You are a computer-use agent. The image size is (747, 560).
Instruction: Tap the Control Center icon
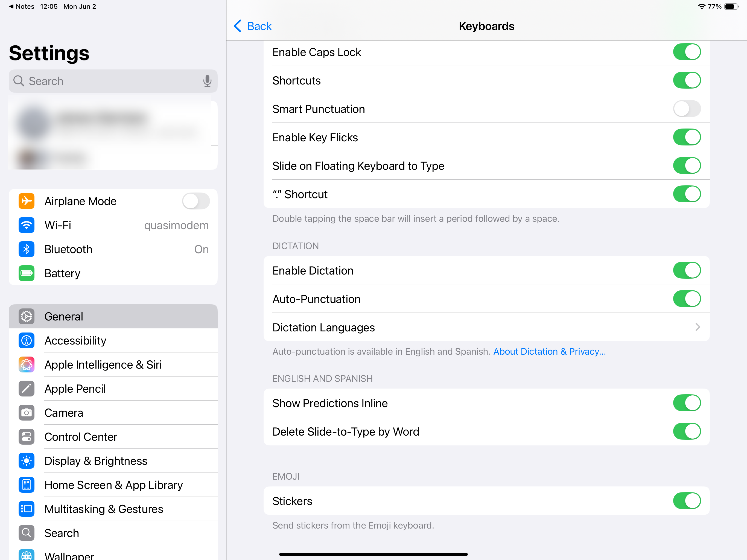(x=26, y=437)
